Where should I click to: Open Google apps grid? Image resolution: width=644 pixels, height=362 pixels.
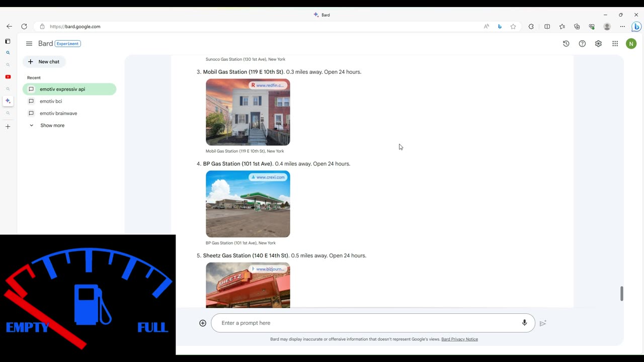click(x=615, y=44)
